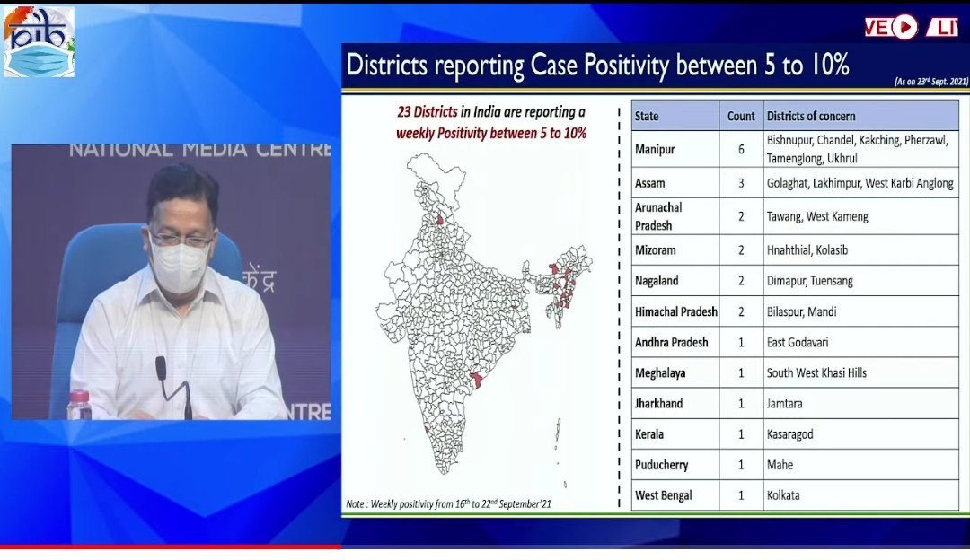Select the Kerala state cell
The width and height of the screenshot is (970, 560).
pos(649,434)
